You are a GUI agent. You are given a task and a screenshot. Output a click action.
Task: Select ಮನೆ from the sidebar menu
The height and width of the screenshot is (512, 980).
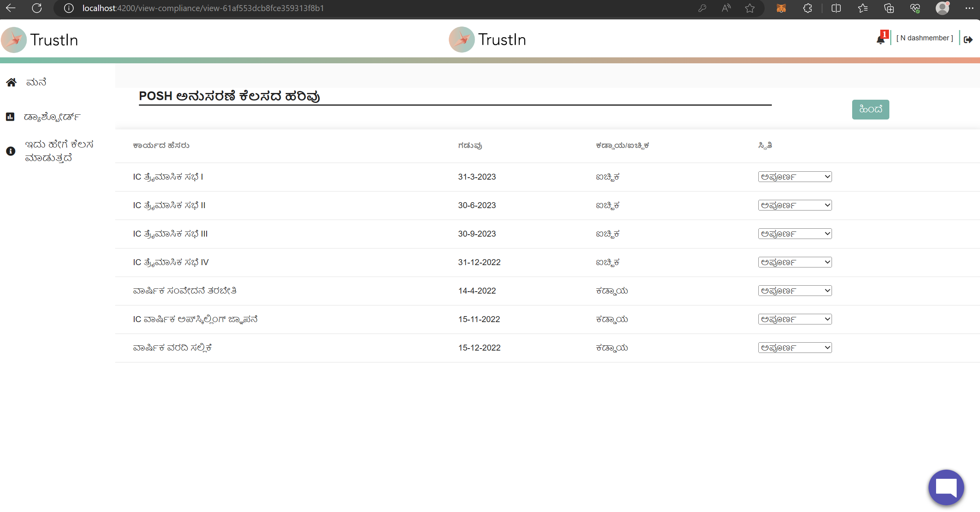click(x=36, y=82)
